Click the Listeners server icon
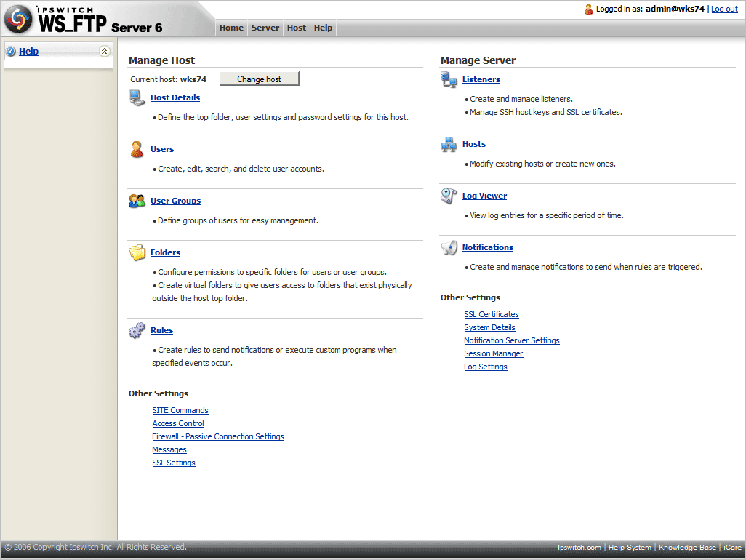Image resolution: width=746 pixels, height=560 pixels. 449,79
